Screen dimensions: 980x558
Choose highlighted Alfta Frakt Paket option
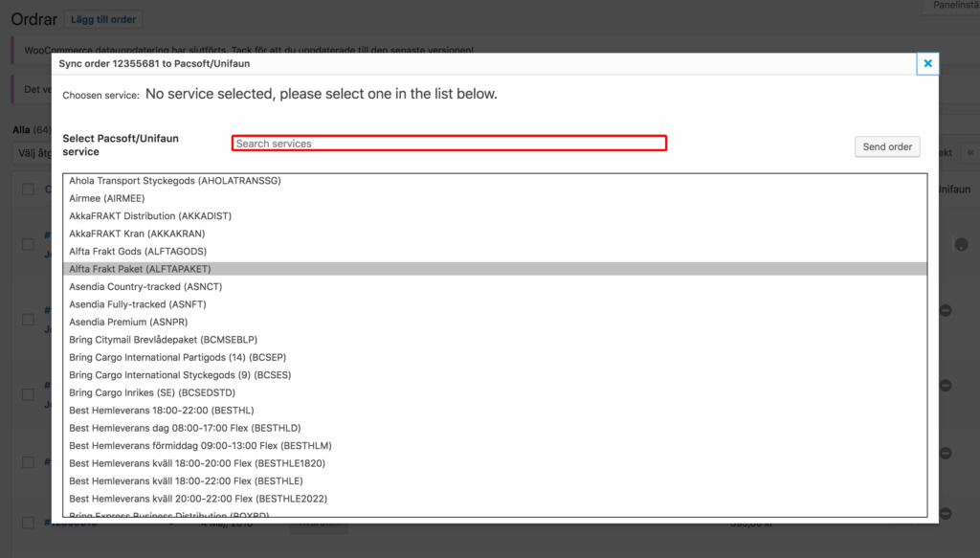[140, 269]
